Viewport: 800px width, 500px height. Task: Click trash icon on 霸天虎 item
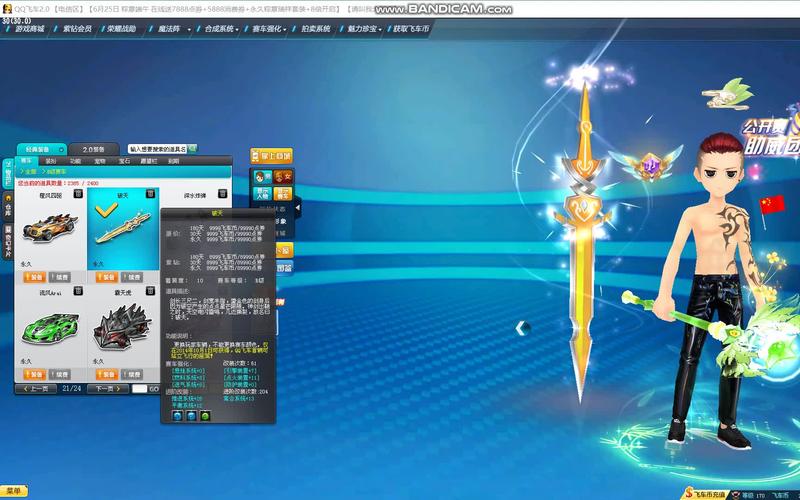click(150, 291)
